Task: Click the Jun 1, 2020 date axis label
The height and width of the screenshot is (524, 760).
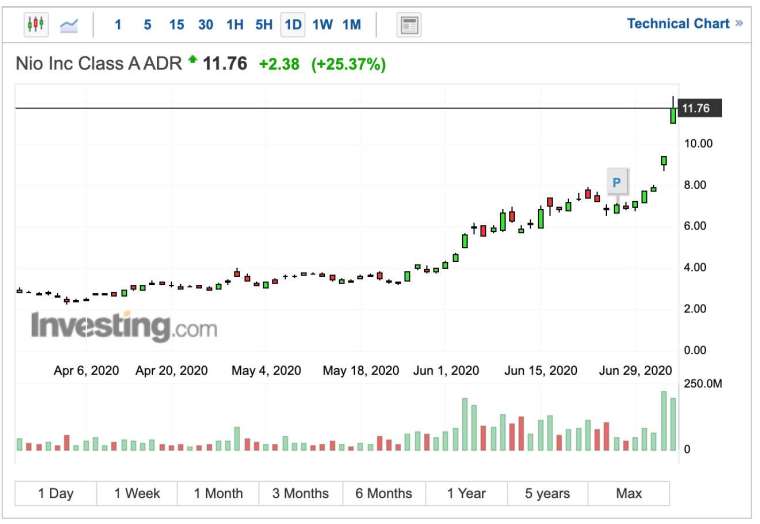Action: [x=446, y=371]
